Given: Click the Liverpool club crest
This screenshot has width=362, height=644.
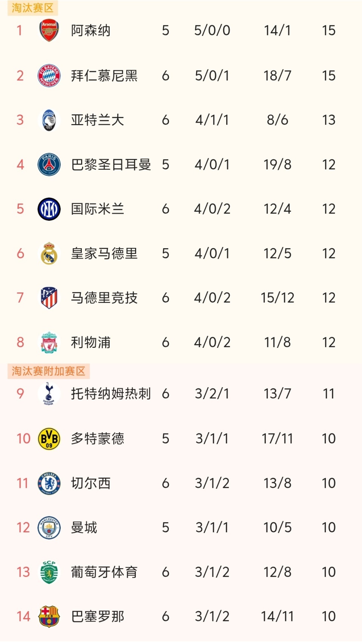Looking at the screenshot, I should point(49,342).
